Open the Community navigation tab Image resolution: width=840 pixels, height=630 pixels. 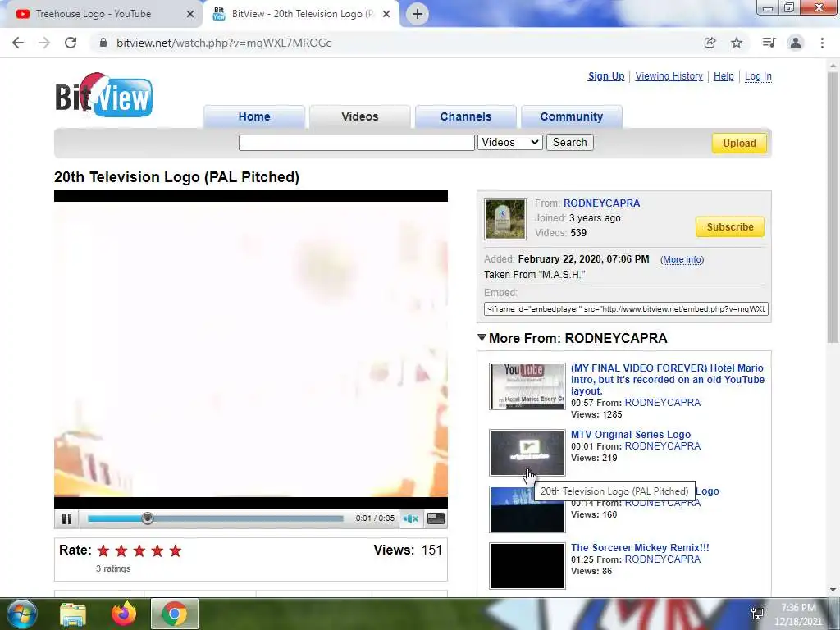click(x=572, y=116)
